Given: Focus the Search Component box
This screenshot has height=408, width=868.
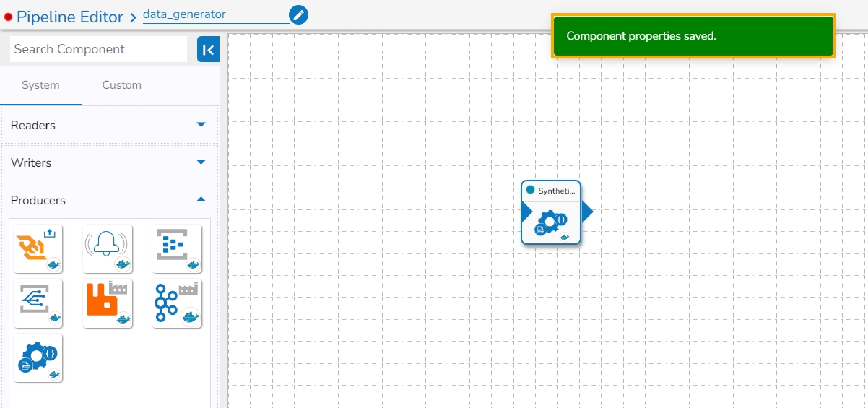Looking at the screenshot, I should click(99, 49).
